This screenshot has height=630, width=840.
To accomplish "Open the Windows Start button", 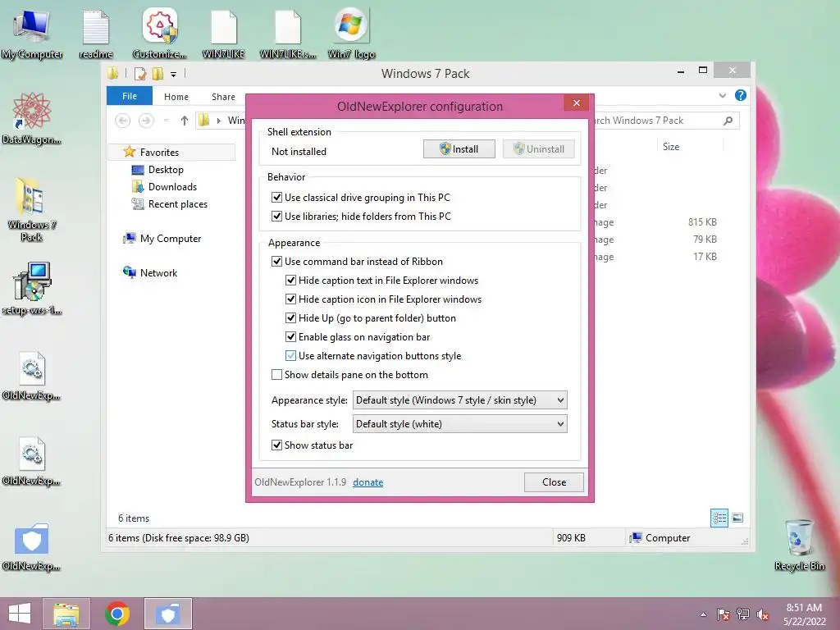I will pyautogui.click(x=20, y=614).
